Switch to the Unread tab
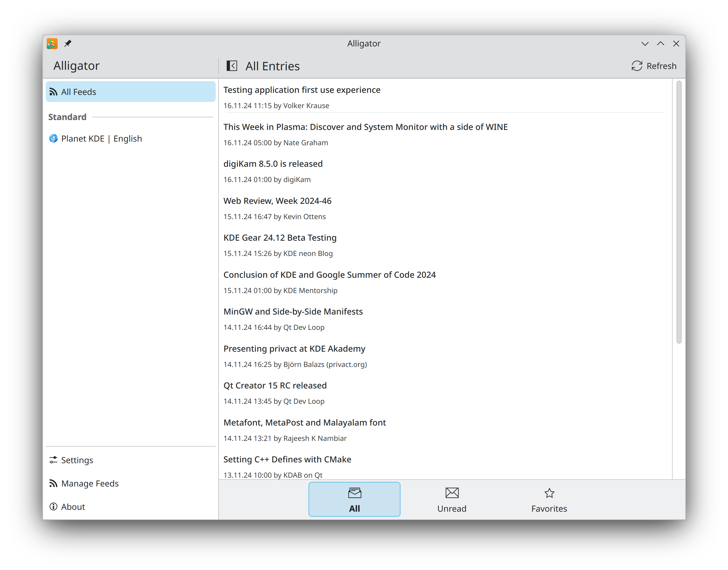 click(452, 499)
